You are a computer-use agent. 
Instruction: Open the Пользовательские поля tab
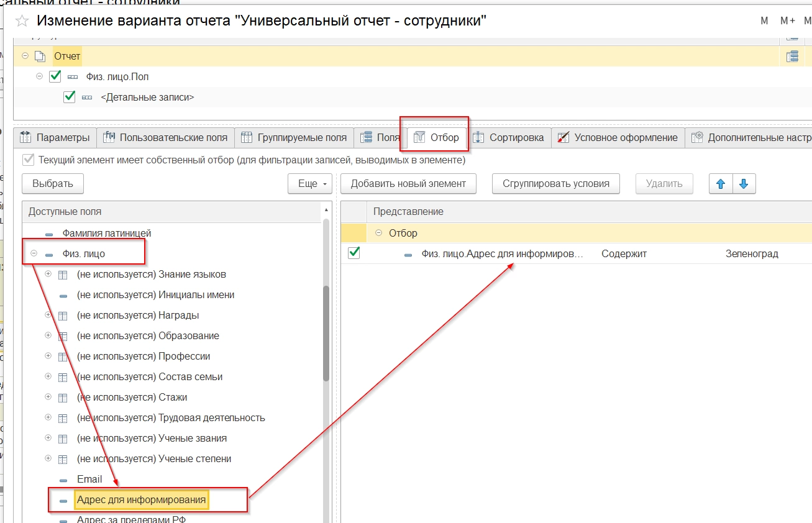(167, 137)
